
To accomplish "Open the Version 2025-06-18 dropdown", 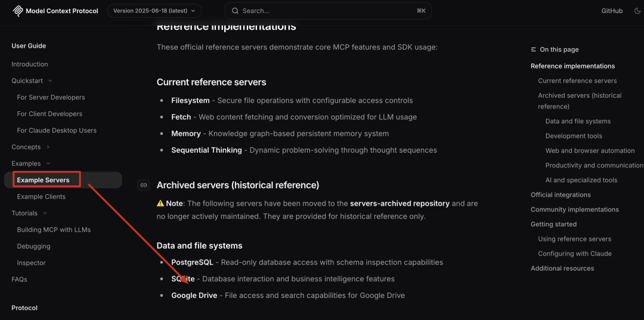I will [154, 11].
